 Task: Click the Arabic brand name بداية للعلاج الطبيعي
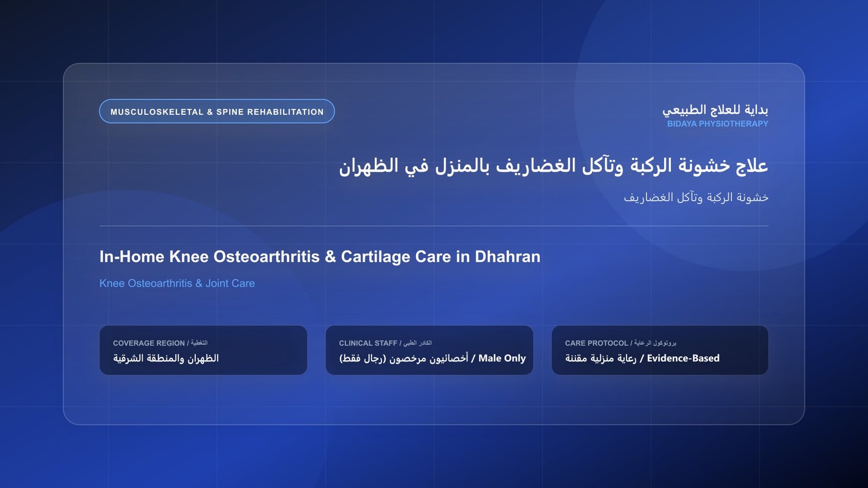tap(715, 110)
